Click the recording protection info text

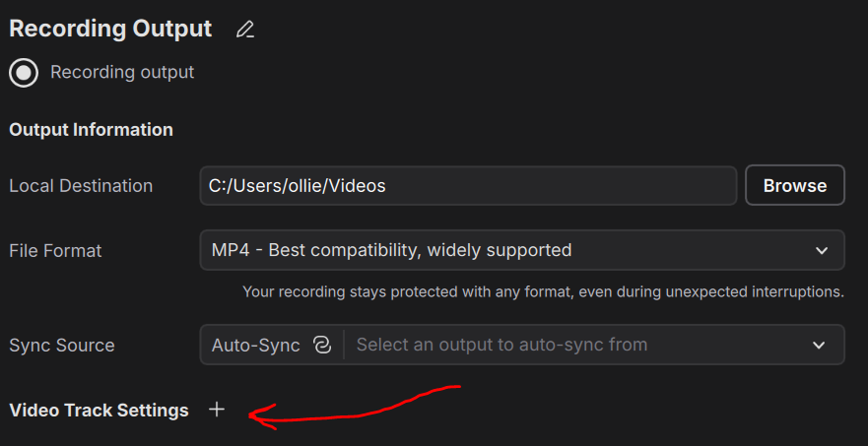click(543, 291)
